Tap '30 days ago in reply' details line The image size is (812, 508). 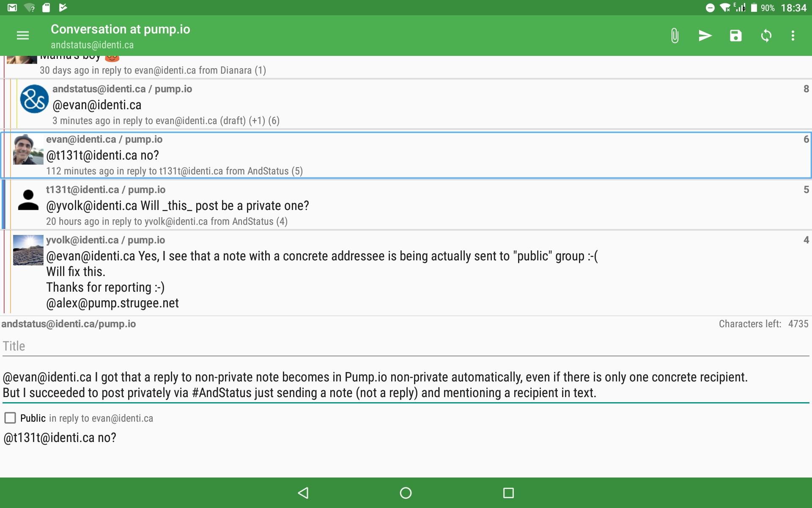pyautogui.click(x=153, y=70)
